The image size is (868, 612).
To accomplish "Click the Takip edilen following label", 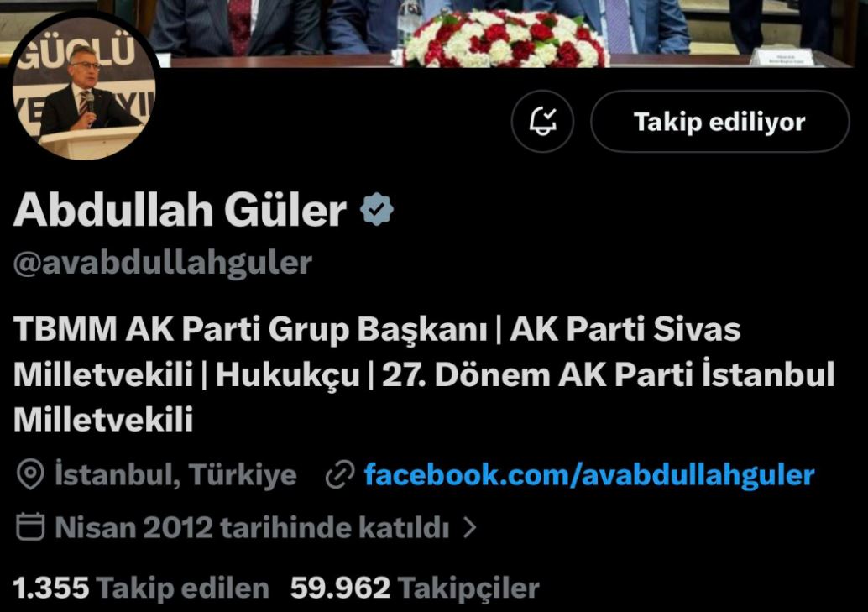I will pos(183,588).
